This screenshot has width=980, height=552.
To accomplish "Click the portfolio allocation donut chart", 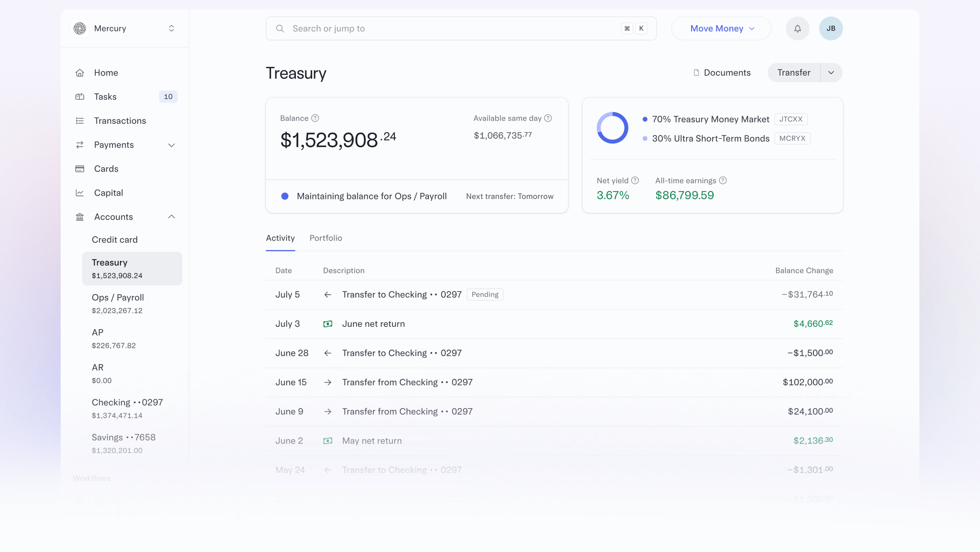I will coord(612,128).
